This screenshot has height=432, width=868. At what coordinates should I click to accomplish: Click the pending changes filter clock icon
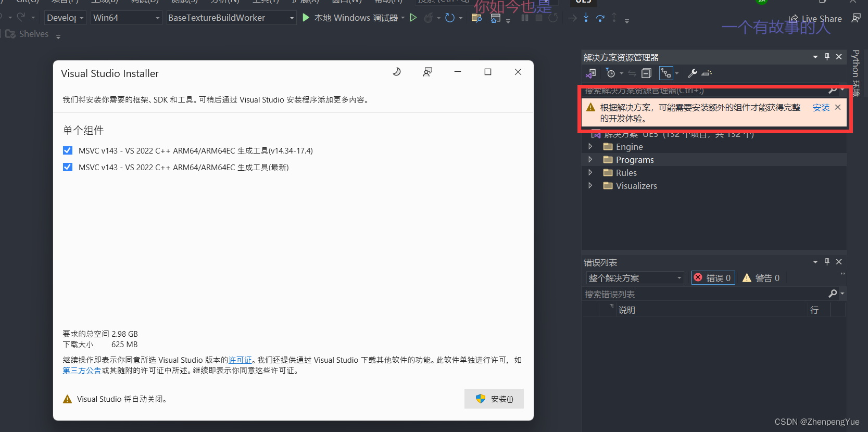point(611,73)
